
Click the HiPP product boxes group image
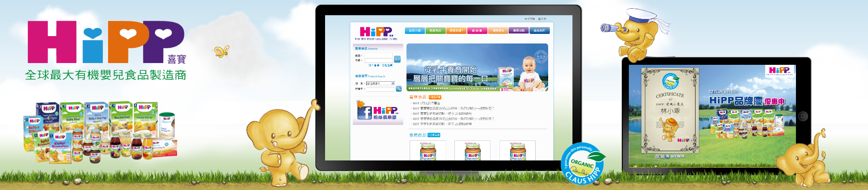pyautogui.click(x=101, y=132)
